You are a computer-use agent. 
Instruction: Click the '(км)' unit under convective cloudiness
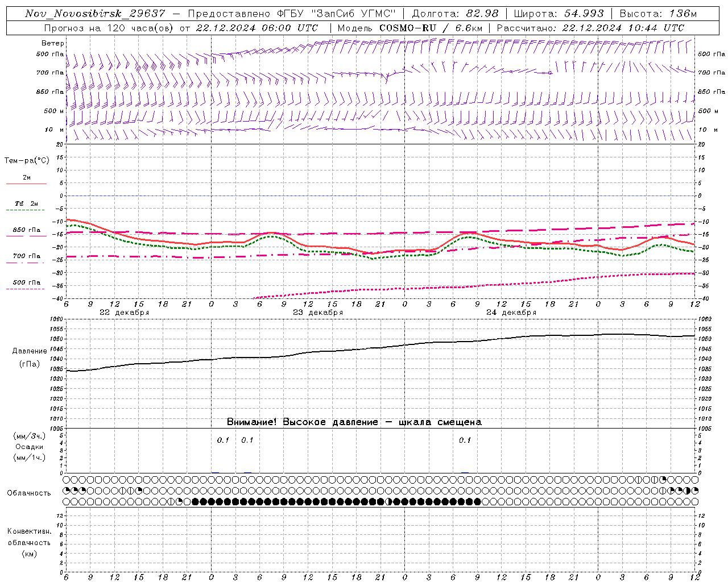29,554
